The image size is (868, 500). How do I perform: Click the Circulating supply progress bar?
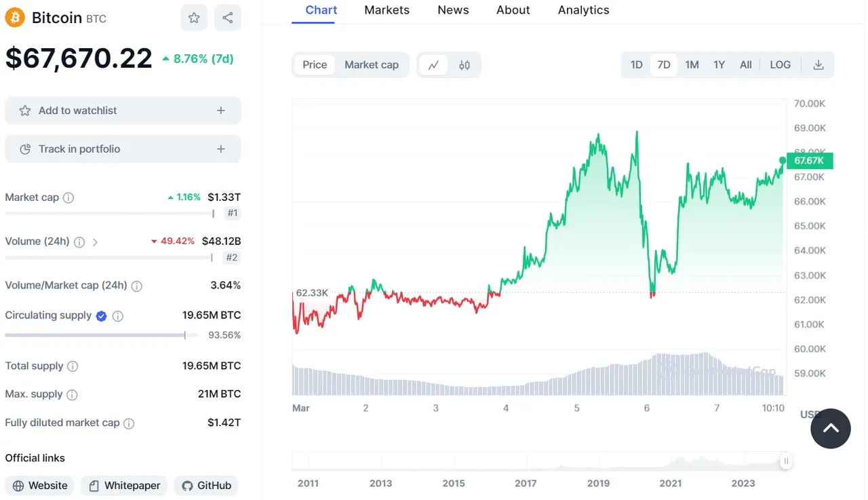(102, 335)
